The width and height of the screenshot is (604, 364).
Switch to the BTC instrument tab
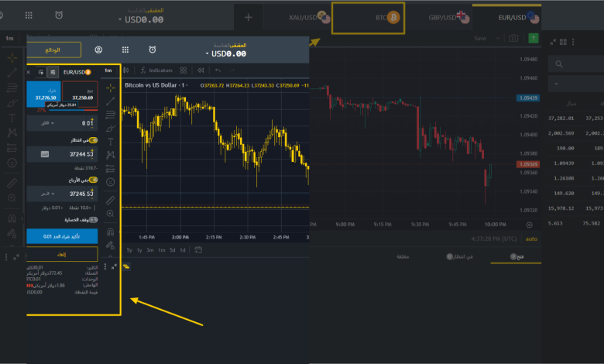coord(387,17)
